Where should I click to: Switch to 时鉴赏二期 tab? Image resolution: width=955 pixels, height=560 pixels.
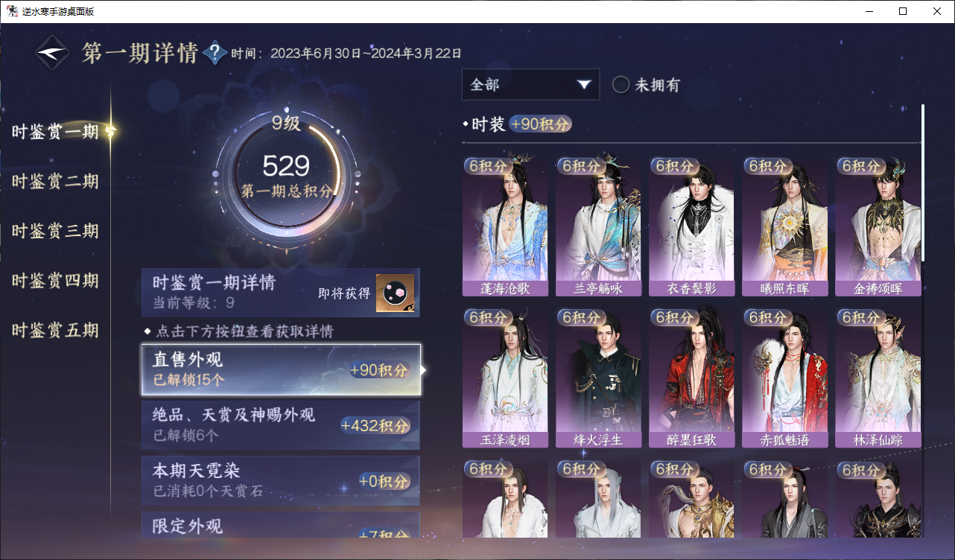click(55, 181)
